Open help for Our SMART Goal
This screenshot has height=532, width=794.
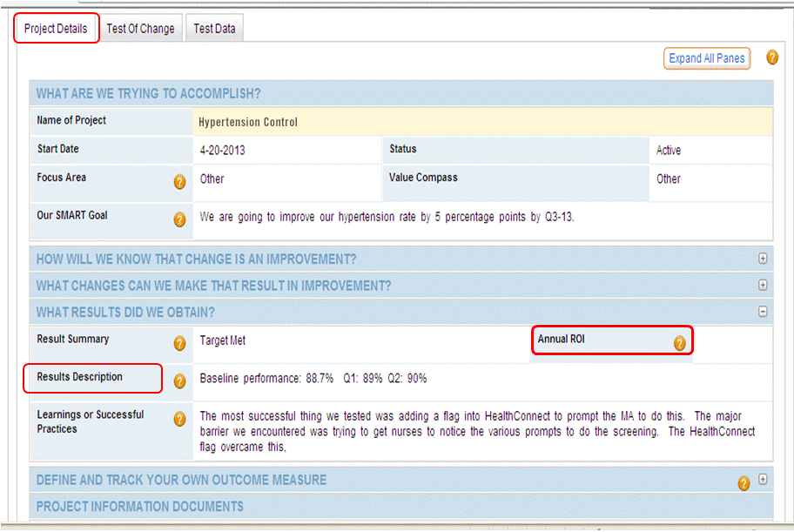click(179, 219)
